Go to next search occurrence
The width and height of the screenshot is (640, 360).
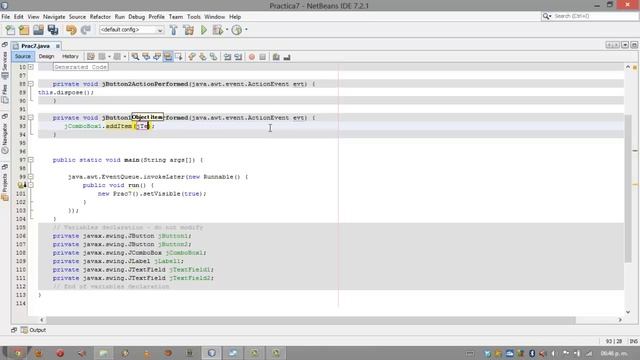(157, 57)
